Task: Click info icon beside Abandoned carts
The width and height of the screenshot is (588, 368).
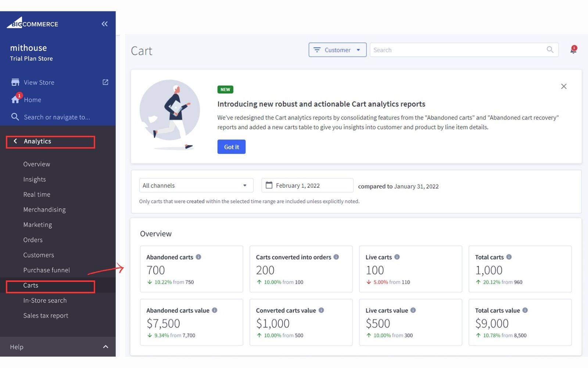Action: tap(198, 257)
